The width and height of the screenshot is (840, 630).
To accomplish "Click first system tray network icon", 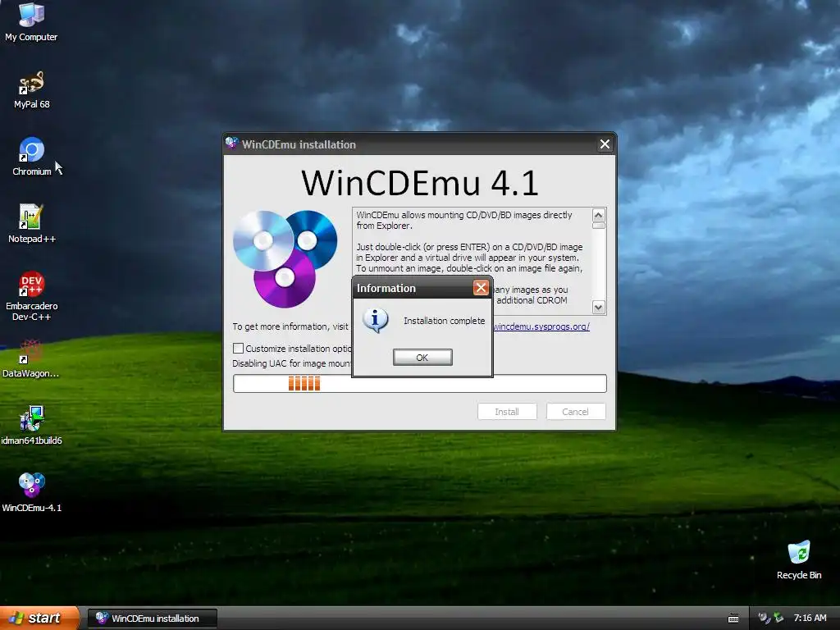I will point(764,619).
